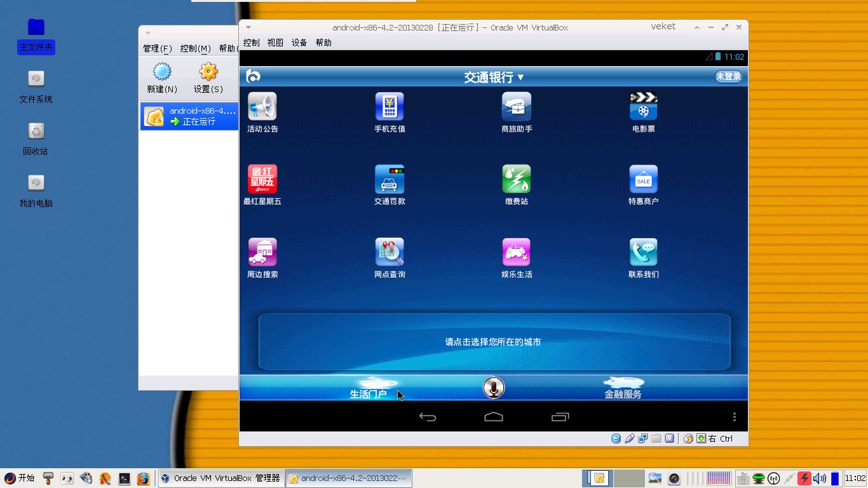The height and width of the screenshot is (488, 868).
Task: Click the hard disk activity status icon
Action: point(616,438)
